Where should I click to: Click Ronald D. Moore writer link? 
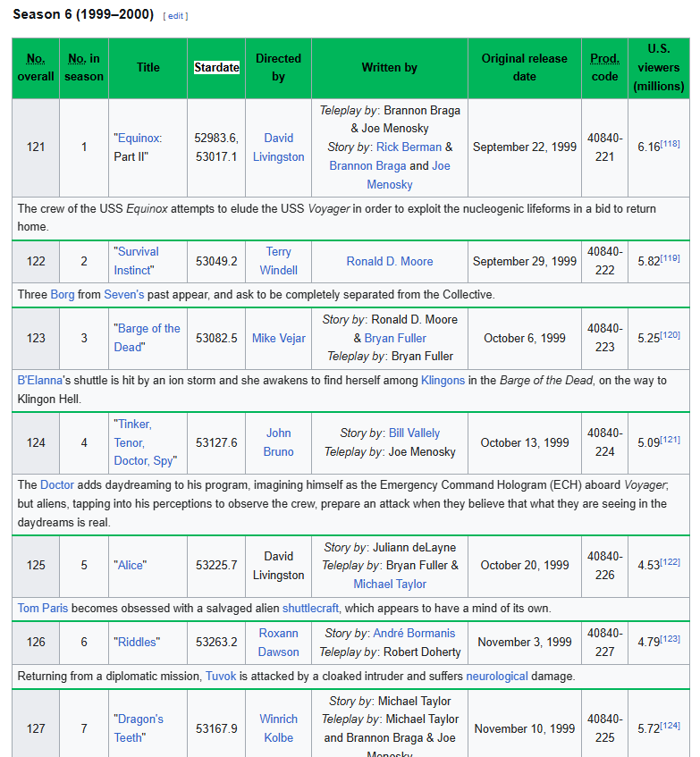[x=390, y=261]
